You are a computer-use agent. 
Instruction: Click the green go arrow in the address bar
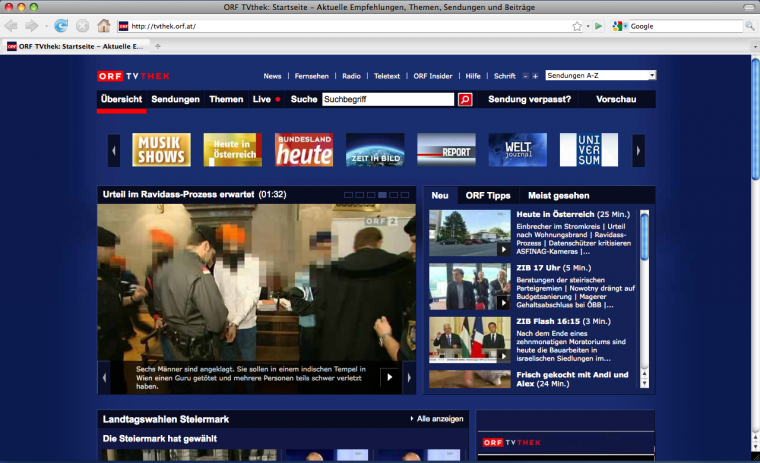(x=599, y=26)
